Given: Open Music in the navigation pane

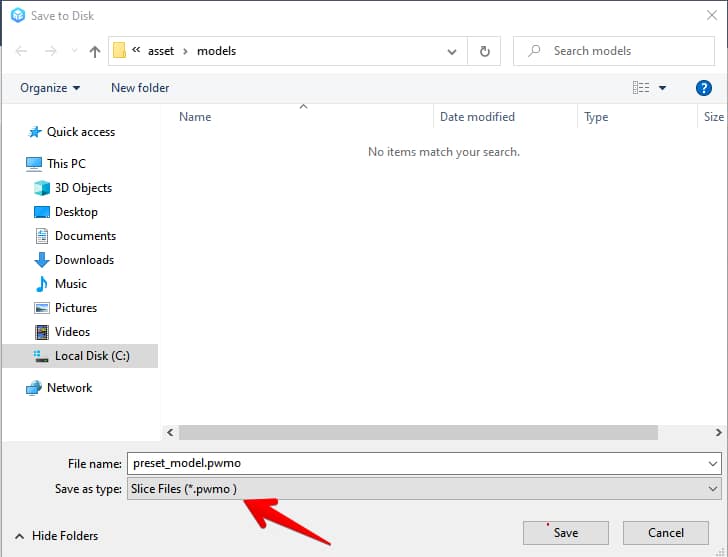Looking at the screenshot, I should 71,284.
